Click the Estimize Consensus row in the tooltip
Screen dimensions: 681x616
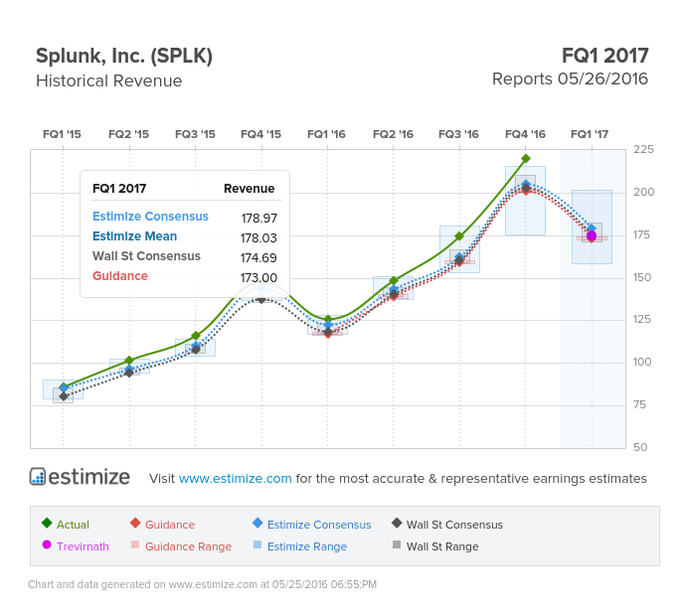point(186,217)
